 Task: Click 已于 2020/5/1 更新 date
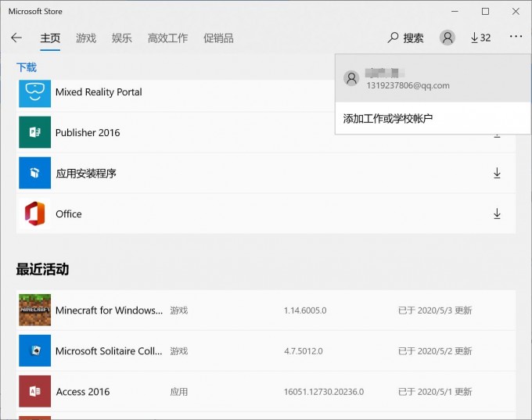pyautogui.click(x=435, y=392)
